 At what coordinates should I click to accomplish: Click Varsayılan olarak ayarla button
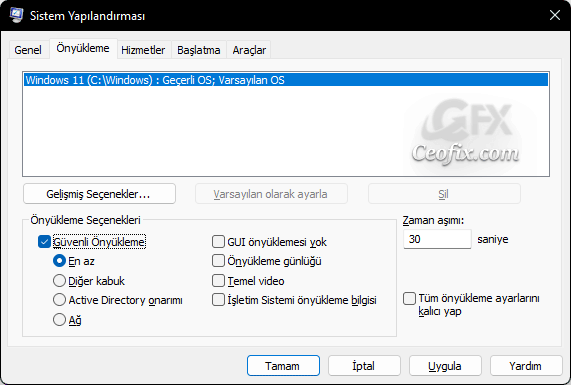coord(271,194)
